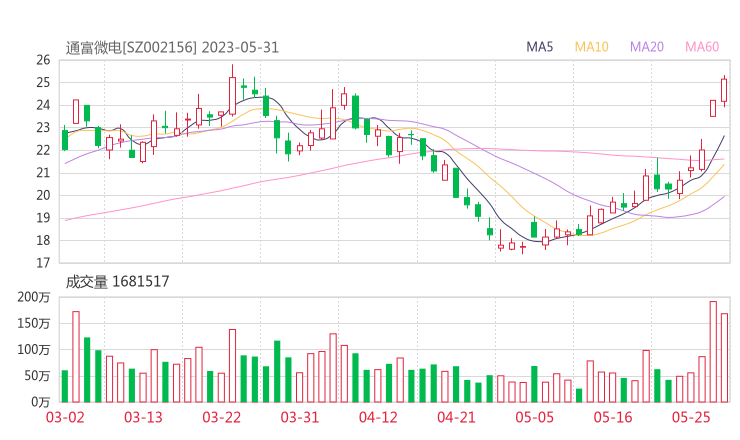Click the MA20 legend label
The width and height of the screenshot is (740, 440).
(x=647, y=47)
